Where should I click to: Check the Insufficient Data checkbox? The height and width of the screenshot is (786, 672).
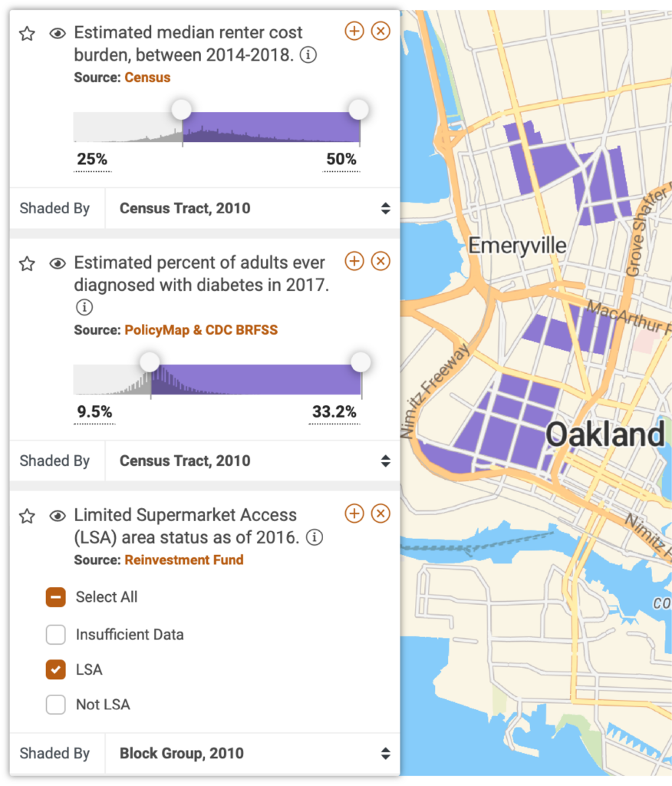click(56, 635)
